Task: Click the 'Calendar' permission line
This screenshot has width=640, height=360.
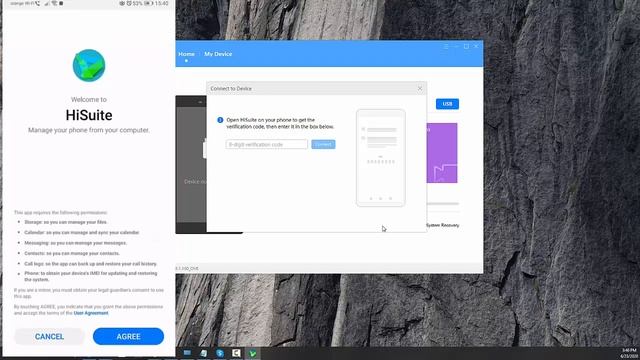Action: 82,232
